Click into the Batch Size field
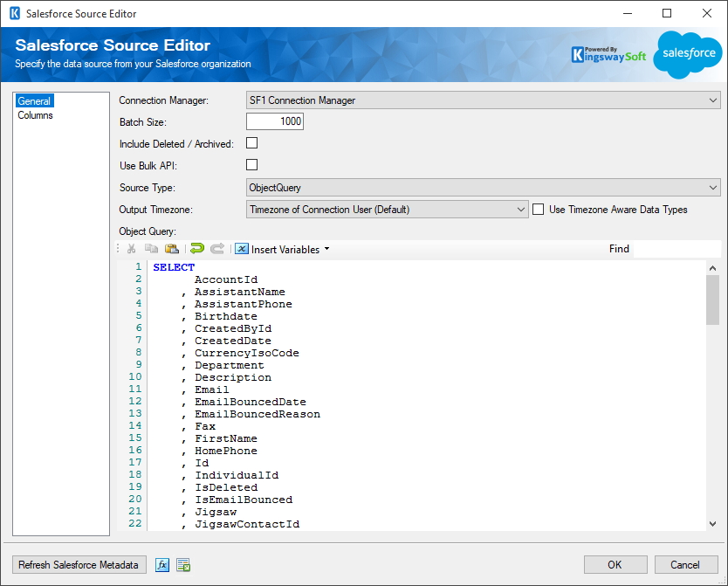This screenshot has width=728, height=586. click(x=275, y=121)
